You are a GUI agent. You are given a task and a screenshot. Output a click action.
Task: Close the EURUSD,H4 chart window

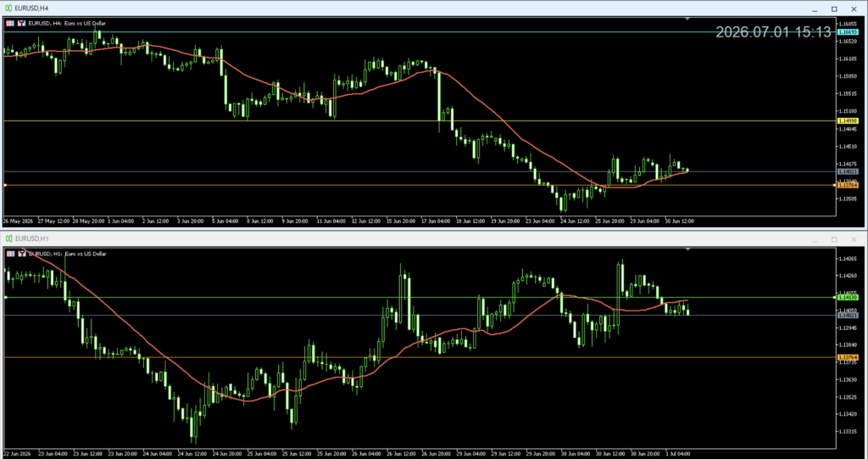click(x=854, y=8)
